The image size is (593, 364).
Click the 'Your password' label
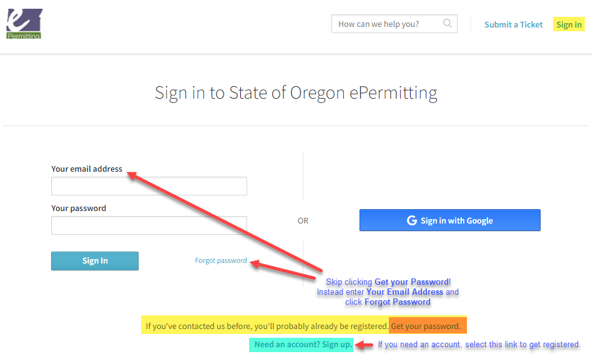click(79, 208)
